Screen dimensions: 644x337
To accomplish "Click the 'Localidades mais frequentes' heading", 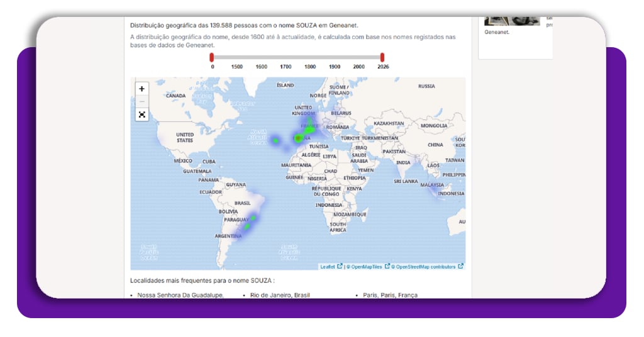I will [203, 281].
